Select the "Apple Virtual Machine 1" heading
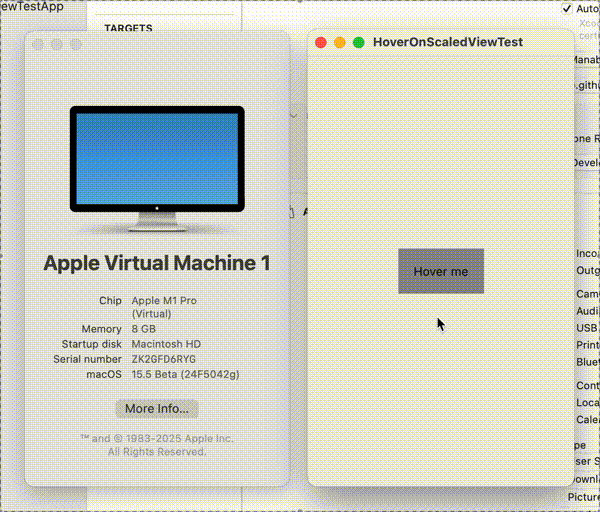The height and width of the screenshot is (512, 600). (x=157, y=263)
